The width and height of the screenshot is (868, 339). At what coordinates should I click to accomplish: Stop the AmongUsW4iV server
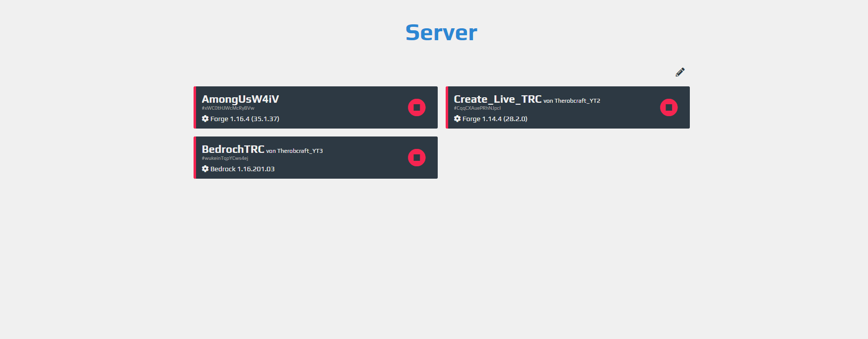click(x=416, y=107)
